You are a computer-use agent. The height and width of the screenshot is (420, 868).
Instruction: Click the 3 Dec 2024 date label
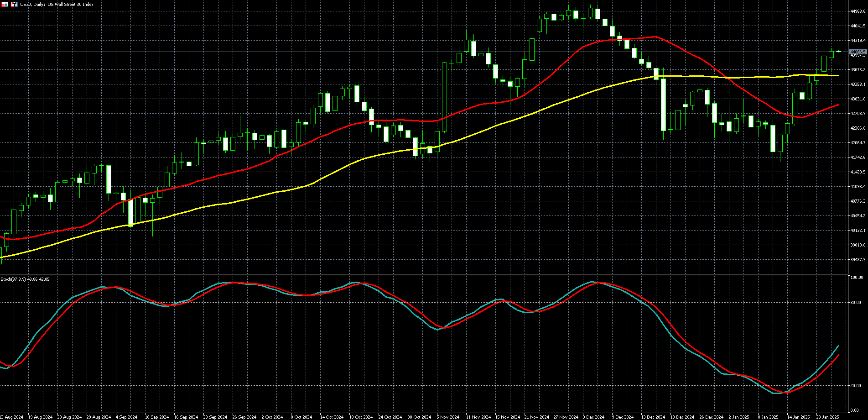pos(593,417)
